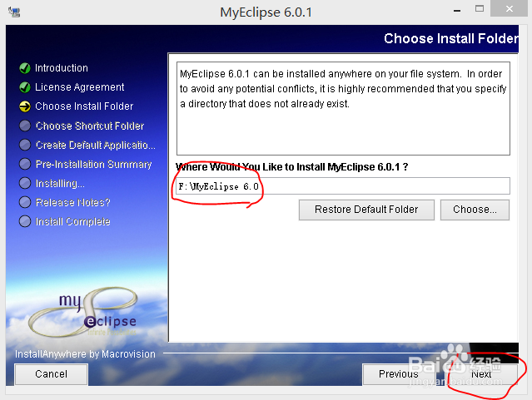
Task: Select the Pre-Installation Summary step label
Action: [93, 164]
